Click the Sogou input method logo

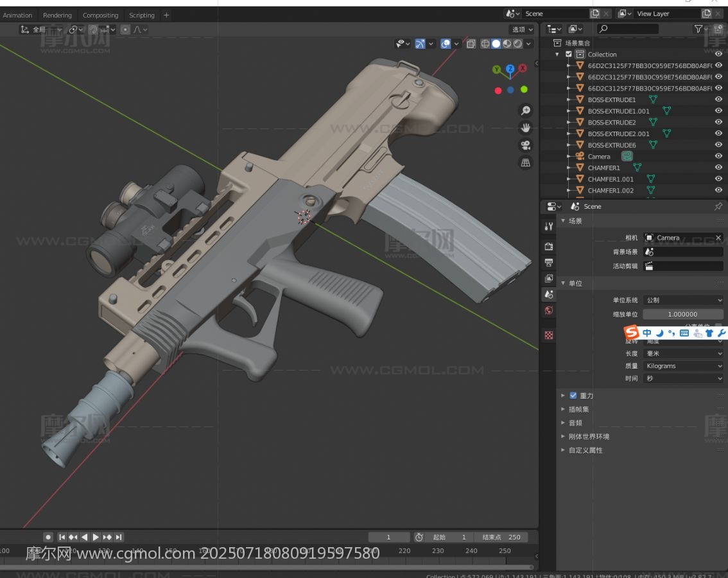632,332
